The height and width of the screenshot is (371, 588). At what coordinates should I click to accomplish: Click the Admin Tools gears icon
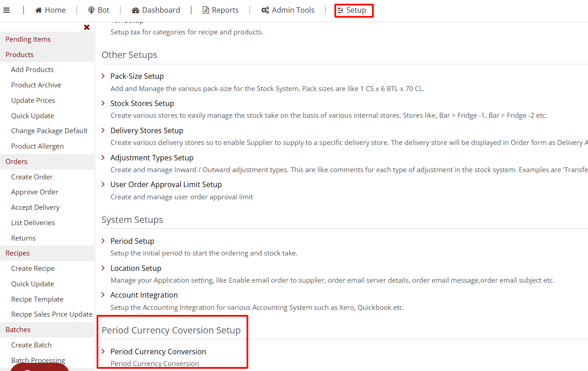pos(265,10)
